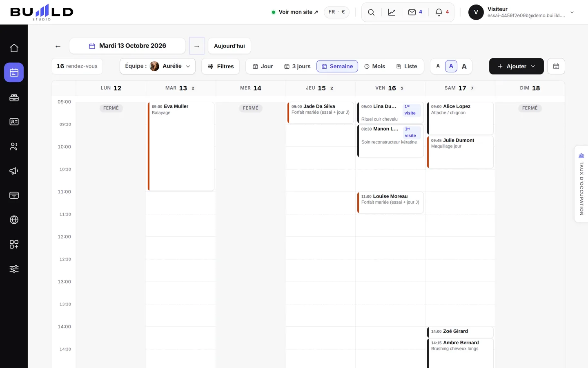The width and height of the screenshot is (588, 368).
Task: Open the team users sidebar icon
Action: coord(14,146)
